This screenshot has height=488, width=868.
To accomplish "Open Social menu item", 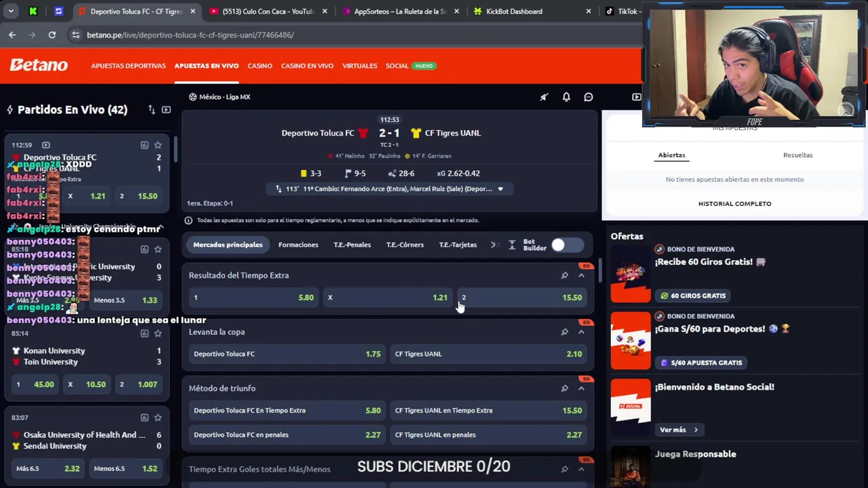I will pos(397,66).
